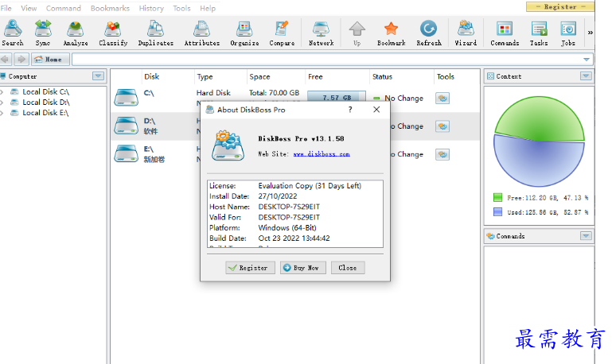
Task: Open the address bar dropdown arrow
Action: 587,60
